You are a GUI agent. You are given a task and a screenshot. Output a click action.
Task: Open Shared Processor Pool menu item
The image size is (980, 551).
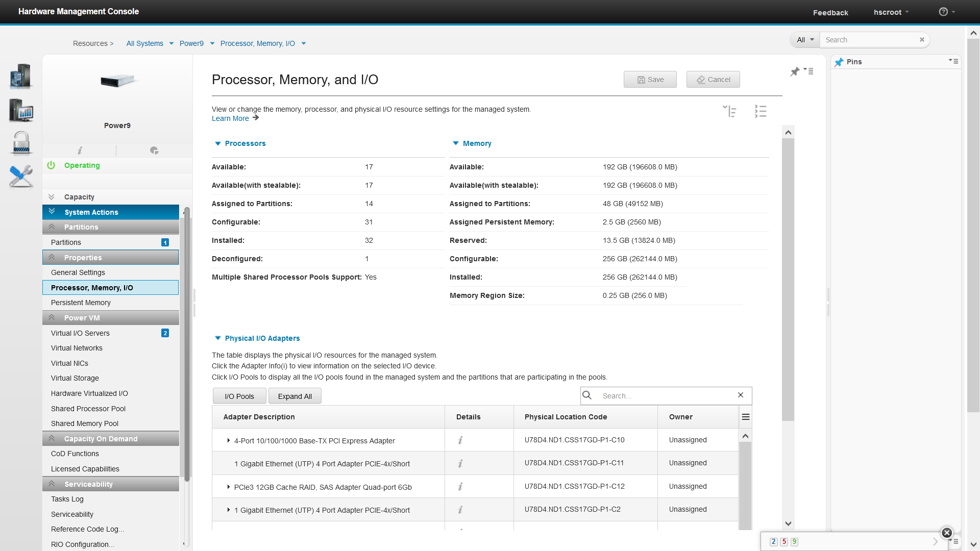click(x=88, y=409)
